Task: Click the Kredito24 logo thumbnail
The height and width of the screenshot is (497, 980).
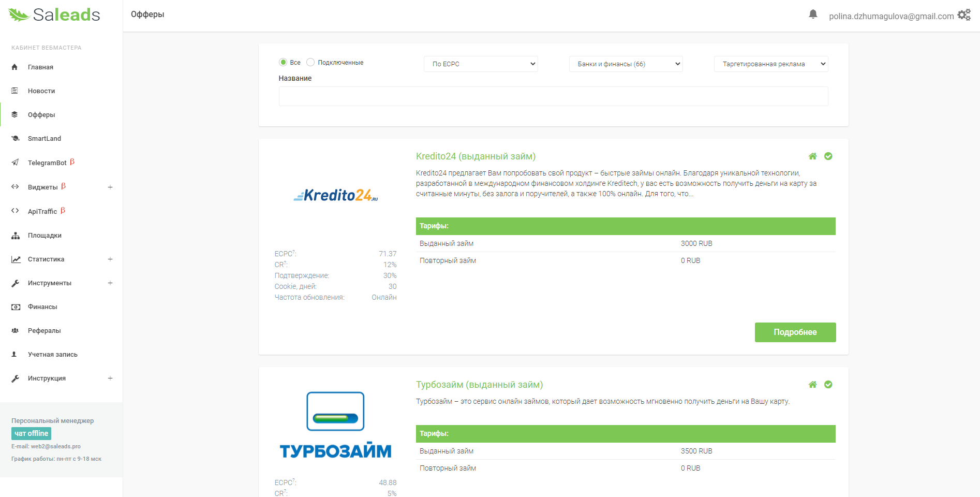Action: (336, 195)
